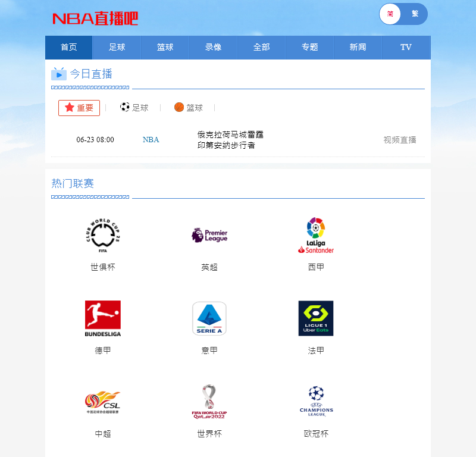The image size is (476, 457).
Task: Click the 欧冠杯 league label
Action: tap(316, 434)
